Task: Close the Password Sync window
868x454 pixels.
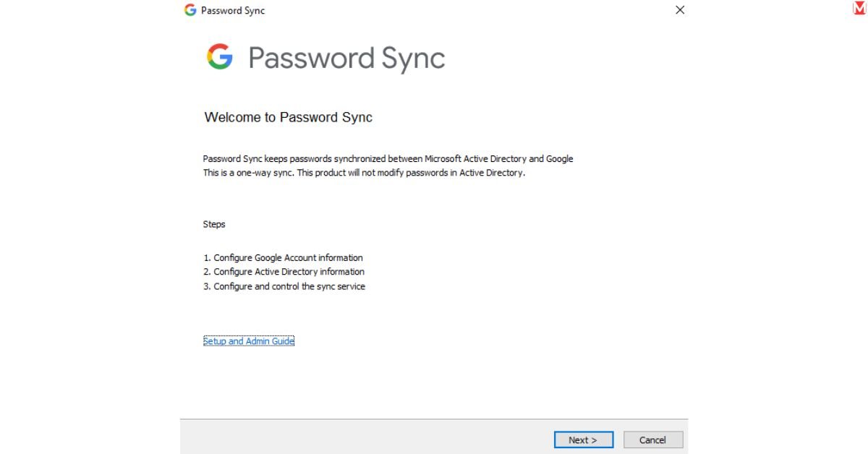Action: click(680, 10)
